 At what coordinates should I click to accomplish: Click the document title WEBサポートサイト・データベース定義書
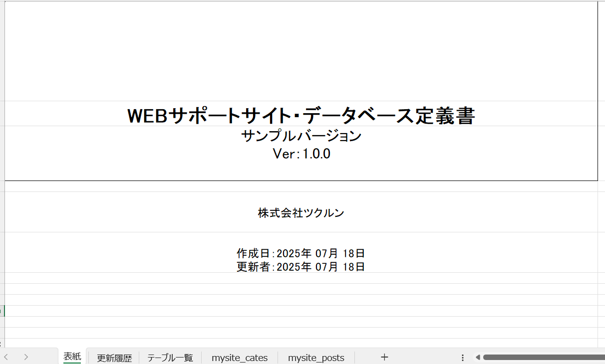coord(302,115)
